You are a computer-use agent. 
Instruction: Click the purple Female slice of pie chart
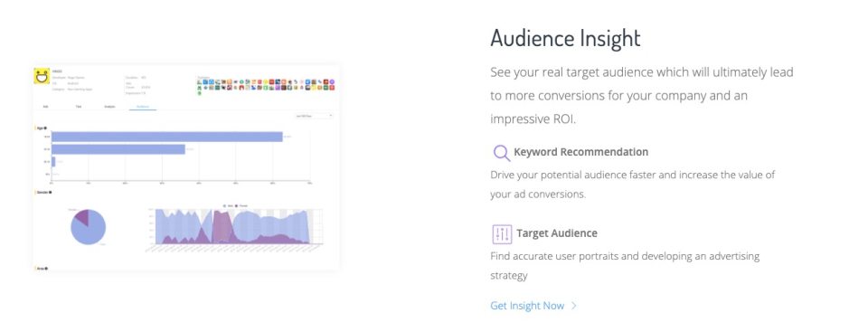click(x=82, y=217)
